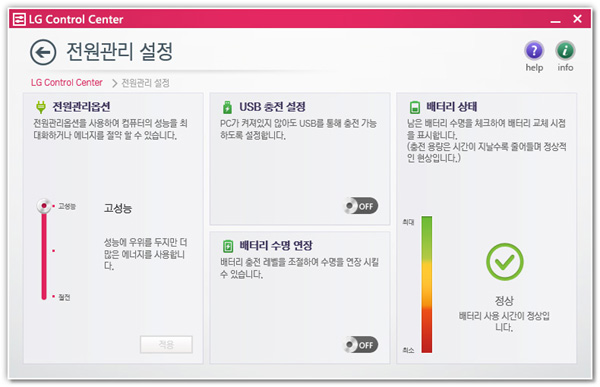Click the 배터리 상태 heading
This screenshot has height=387, width=600.
tap(452, 107)
